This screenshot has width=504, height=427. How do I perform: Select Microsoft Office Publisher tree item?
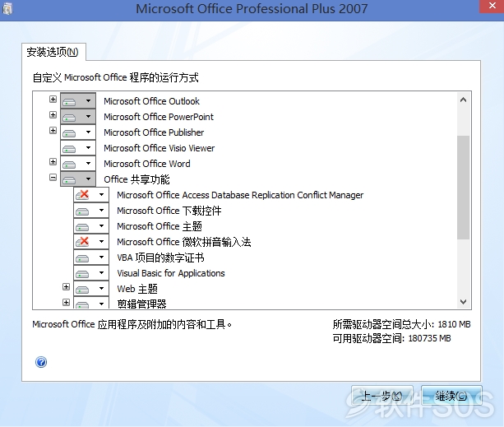[154, 132]
